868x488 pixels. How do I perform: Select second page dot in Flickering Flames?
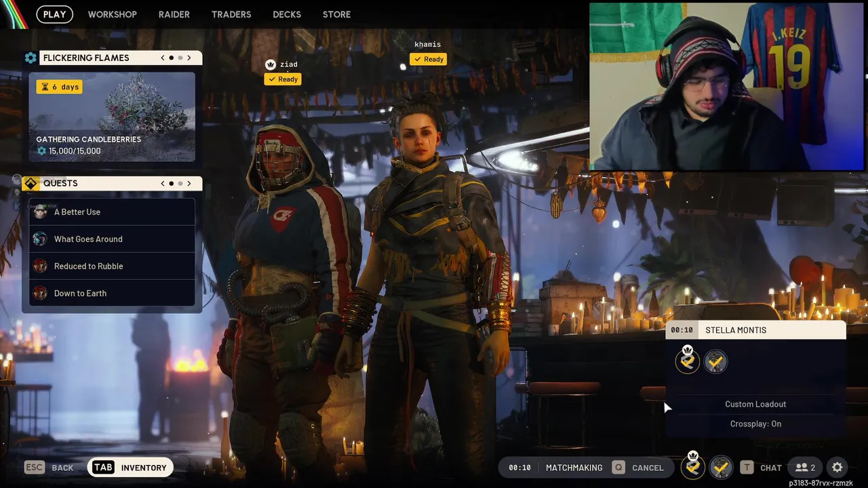coord(180,58)
